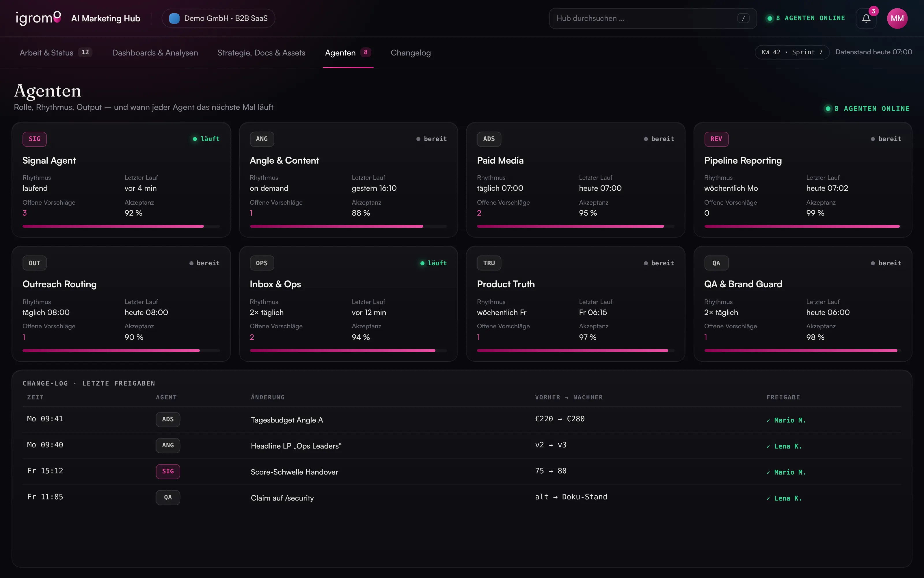Click the läuft status on Inbox & Ops
The image size is (924, 578).
pyautogui.click(x=433, y=263)
